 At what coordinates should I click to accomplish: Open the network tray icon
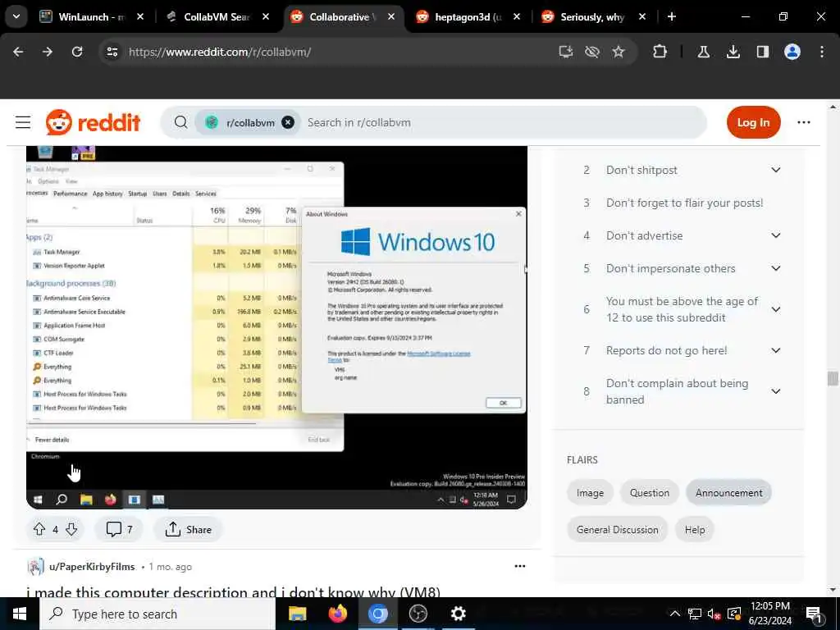click(694, 614)
